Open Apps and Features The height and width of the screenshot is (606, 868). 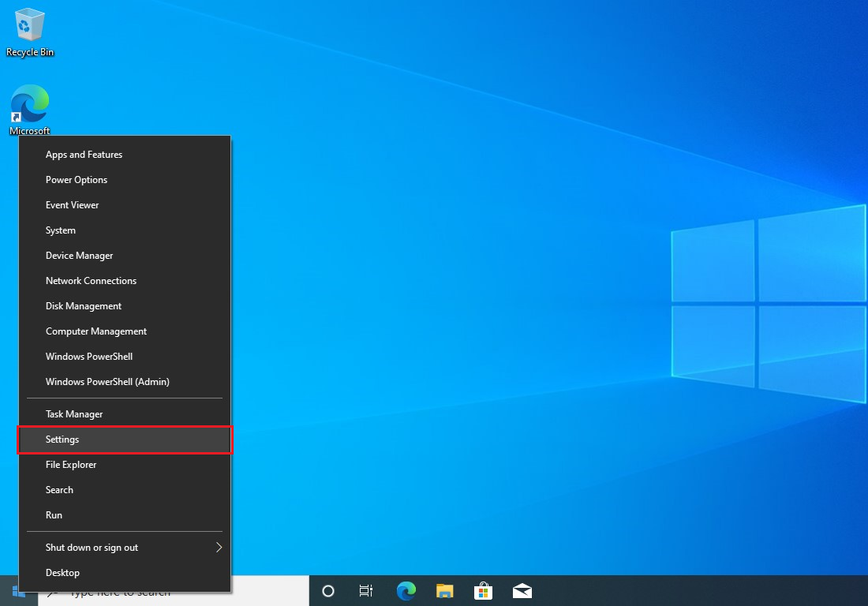(125, 155)
